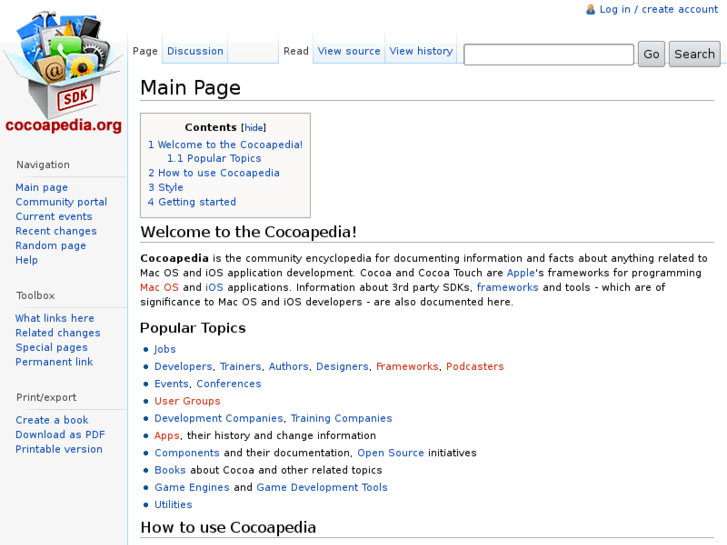Hide the Contents box via hide link
727x545 pixels.
pyautogui.click(x=254, y=128)
